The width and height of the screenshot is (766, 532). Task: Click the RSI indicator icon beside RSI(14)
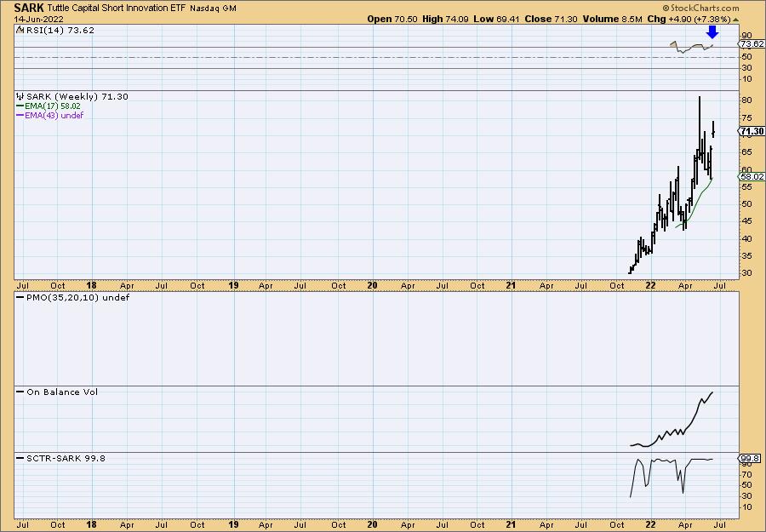[20, 30]
